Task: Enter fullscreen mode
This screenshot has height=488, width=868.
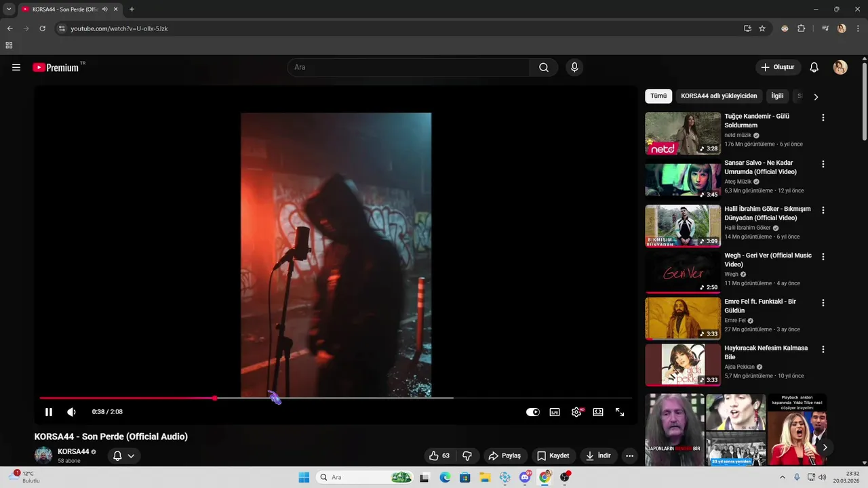Action: (620, 412)
